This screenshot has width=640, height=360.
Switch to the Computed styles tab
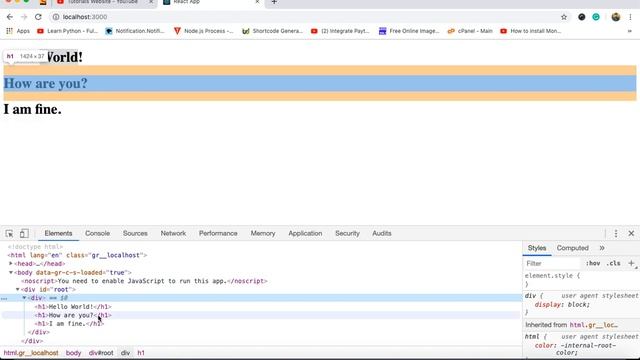pyautogui.click(x=572, y=248)
